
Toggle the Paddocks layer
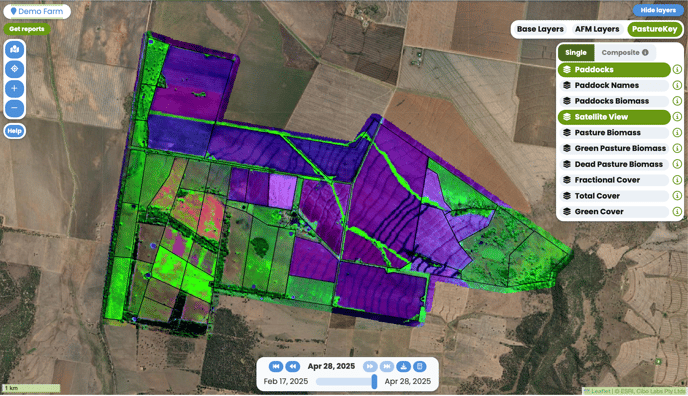tap(614, 70)
